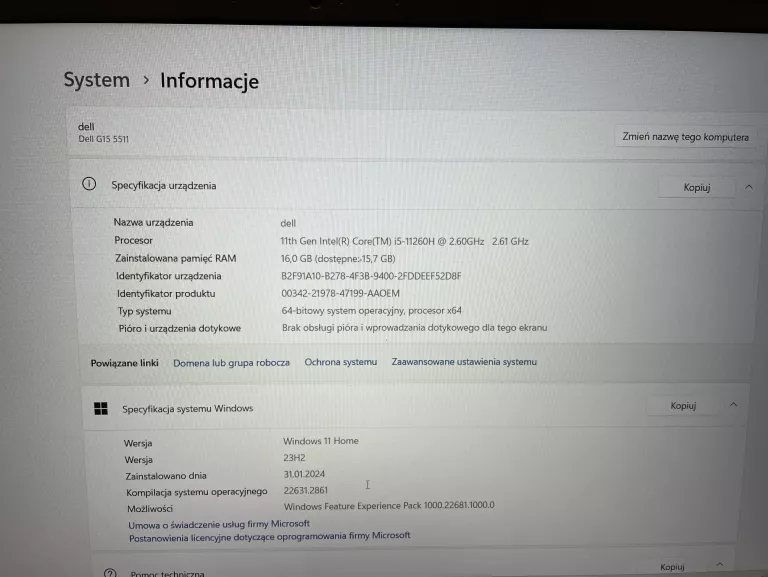768x577 pixels.
Task: Click Specyfikacja systemu Windows section title
Action: (188, 409)
